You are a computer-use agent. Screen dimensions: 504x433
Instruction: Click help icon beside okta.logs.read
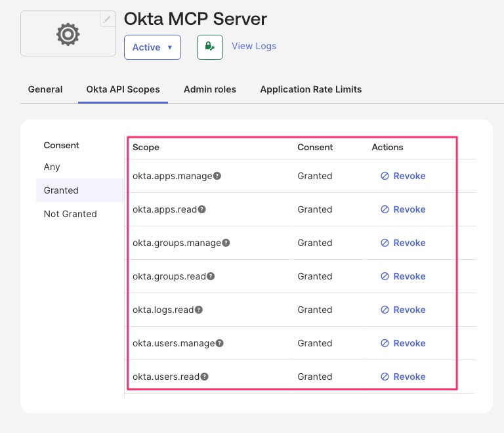[199, 310]
